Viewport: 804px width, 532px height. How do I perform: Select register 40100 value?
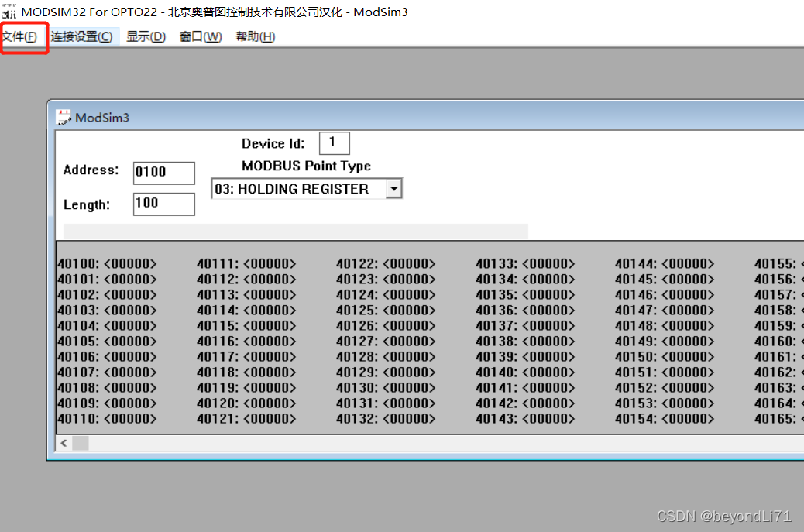pyautogui.click(x=130, y=263)
